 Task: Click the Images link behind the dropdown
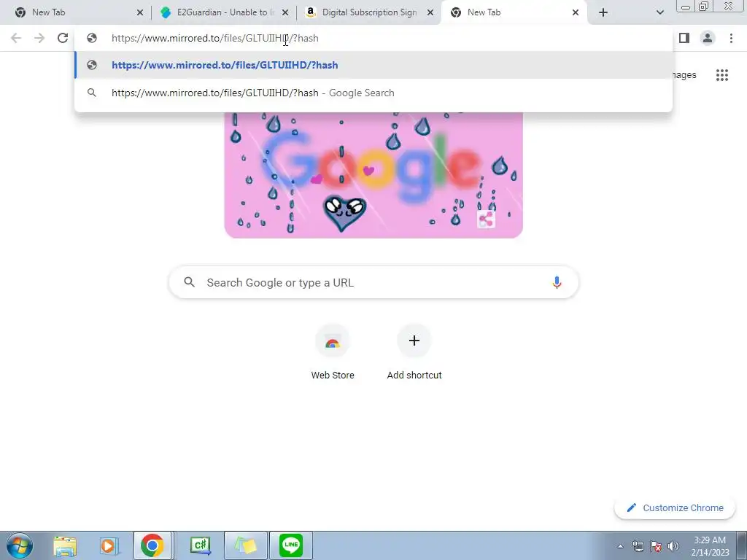[684, 75]
